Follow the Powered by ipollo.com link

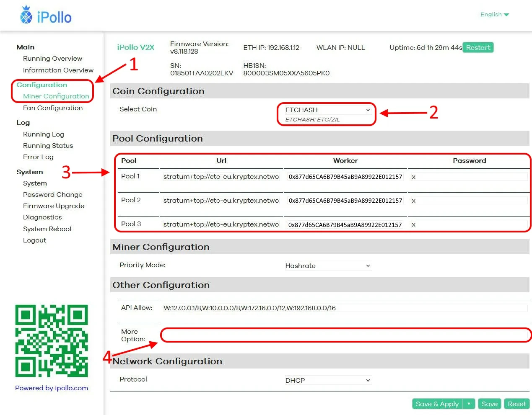52,388
